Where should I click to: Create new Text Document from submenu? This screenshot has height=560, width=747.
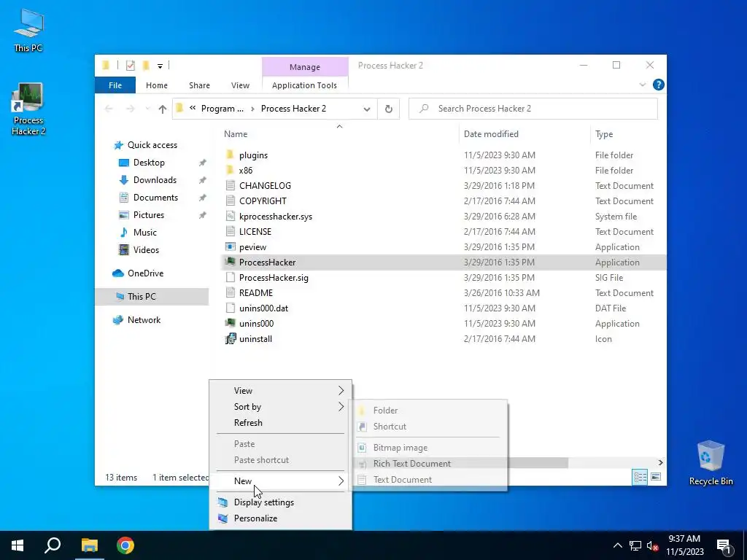pos(429,480)
